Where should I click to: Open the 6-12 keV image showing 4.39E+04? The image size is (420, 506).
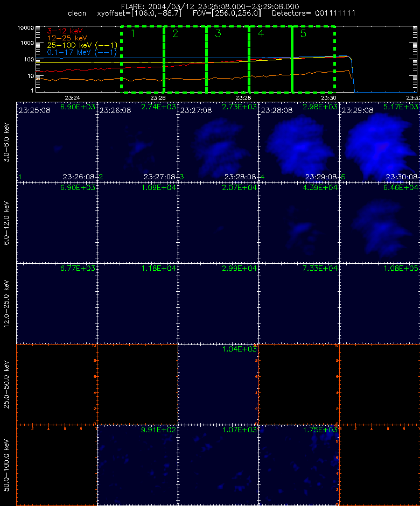299,223
